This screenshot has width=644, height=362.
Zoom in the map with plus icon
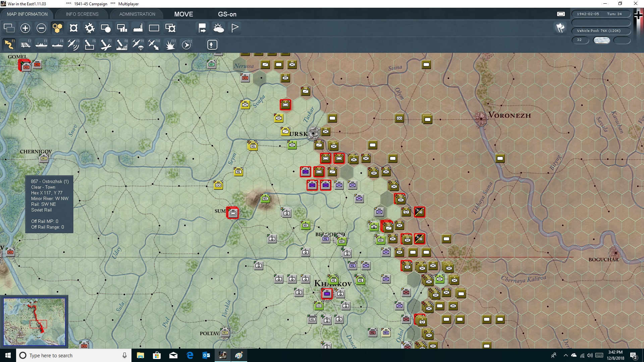click(25, 28)
